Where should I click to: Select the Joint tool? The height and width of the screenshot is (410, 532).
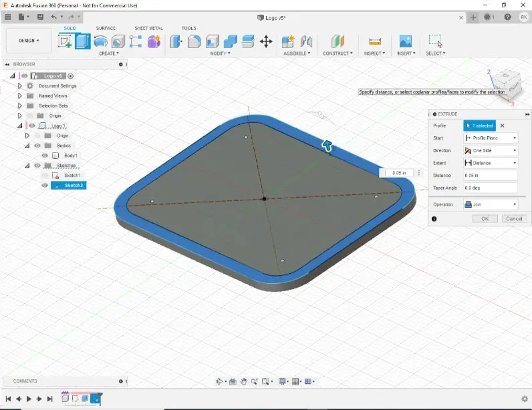(306, 41)
